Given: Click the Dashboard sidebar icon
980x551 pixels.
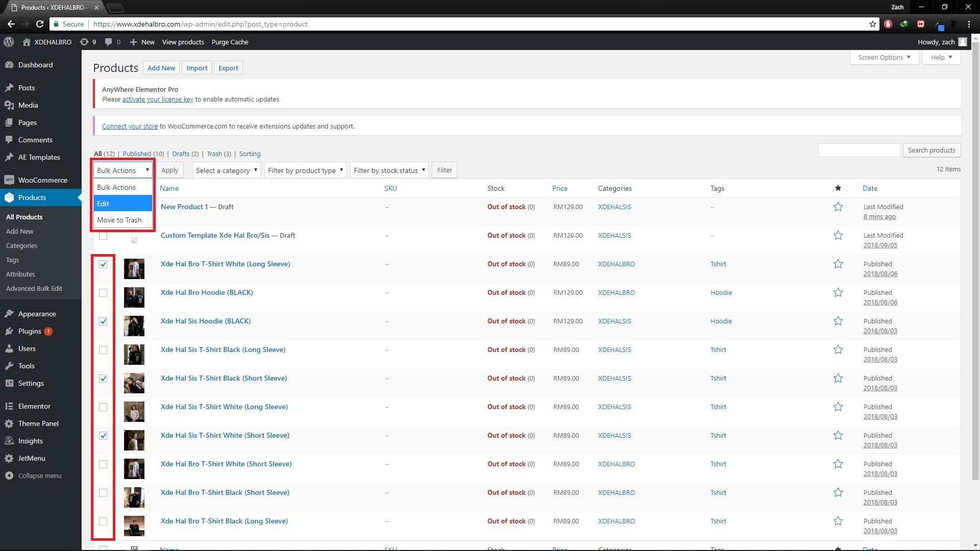Looking at the screenshot, I should pos(9,65).
